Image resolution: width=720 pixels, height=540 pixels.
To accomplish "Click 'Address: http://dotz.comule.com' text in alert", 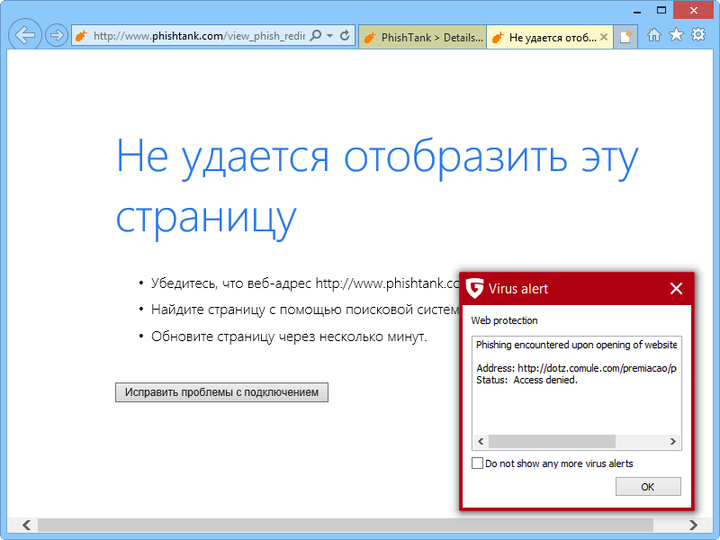I will click(576, 368).
